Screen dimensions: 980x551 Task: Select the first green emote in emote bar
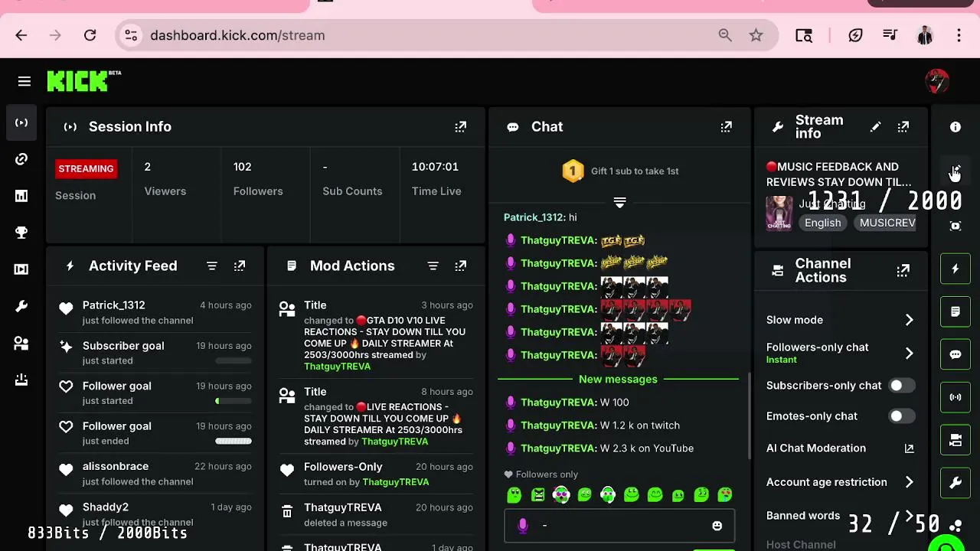[514, 495]
